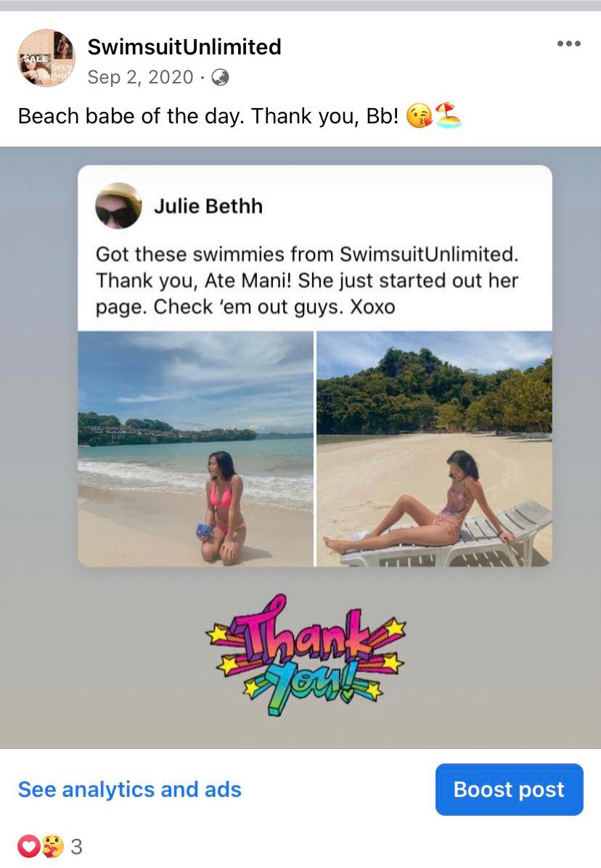Viewport: 601px width, 868px height.
Task: Click the beach umbrella emoji in caption
Action: (448, 115)
